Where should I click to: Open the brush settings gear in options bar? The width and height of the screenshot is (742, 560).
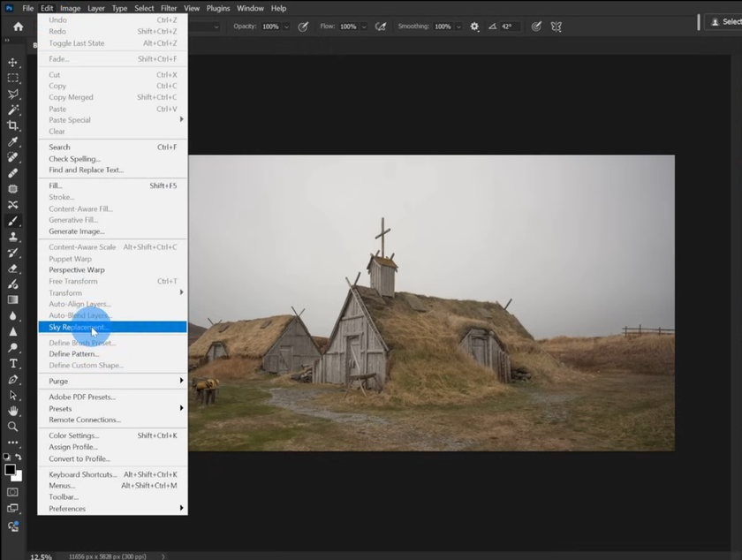coord(474,26)
